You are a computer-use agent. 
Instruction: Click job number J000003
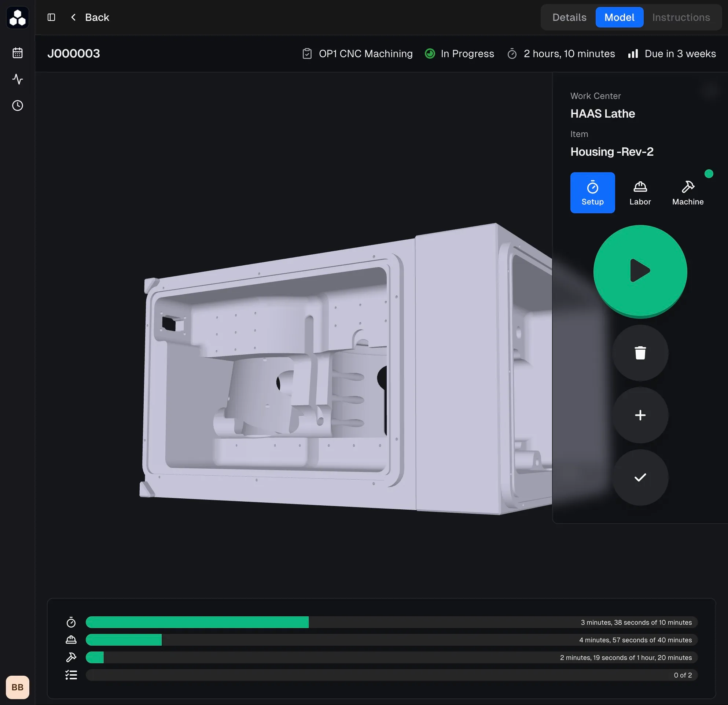click(x=74, y=53)
